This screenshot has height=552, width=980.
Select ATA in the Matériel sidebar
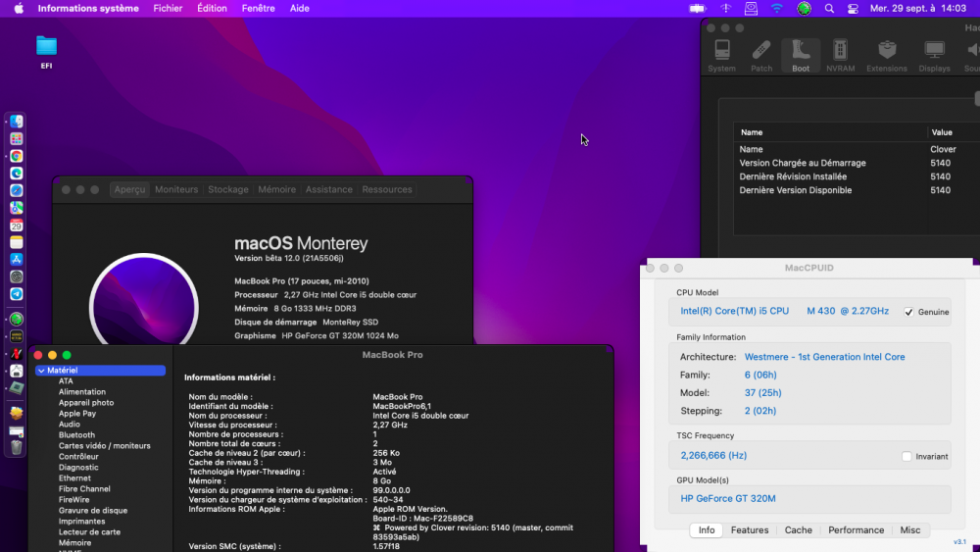point(66,381)
